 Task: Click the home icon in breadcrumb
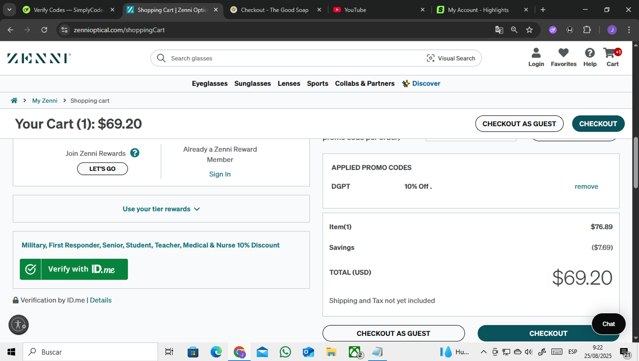tap(14, 100)
